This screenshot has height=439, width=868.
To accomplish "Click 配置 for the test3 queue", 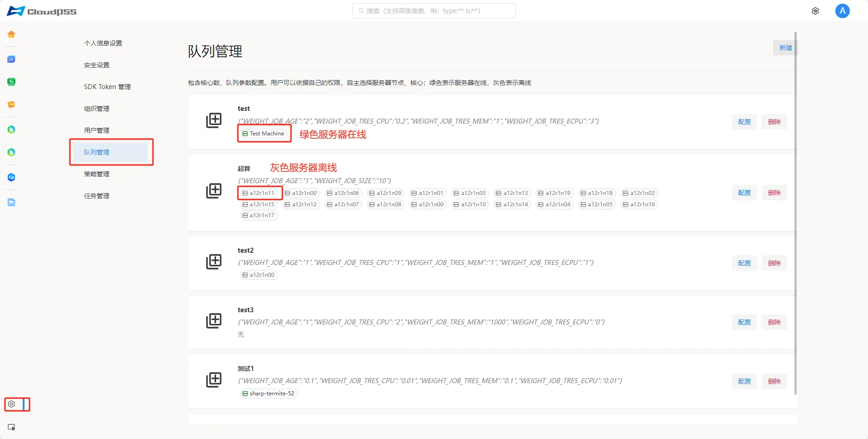I will point(745,322).
